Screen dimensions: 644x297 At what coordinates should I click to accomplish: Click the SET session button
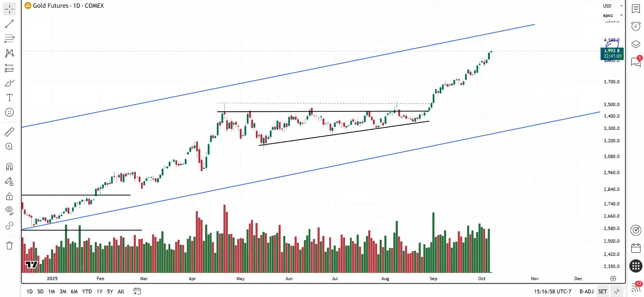click(603, 291)
